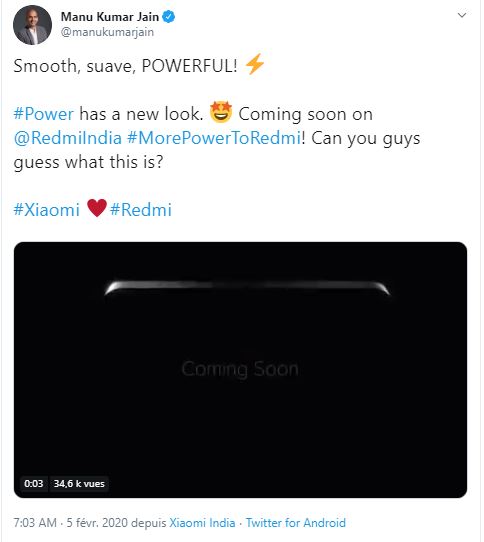Open the #Power hashtag
Image resolution: width=484 pixels, height=542 pixels.
44,114
